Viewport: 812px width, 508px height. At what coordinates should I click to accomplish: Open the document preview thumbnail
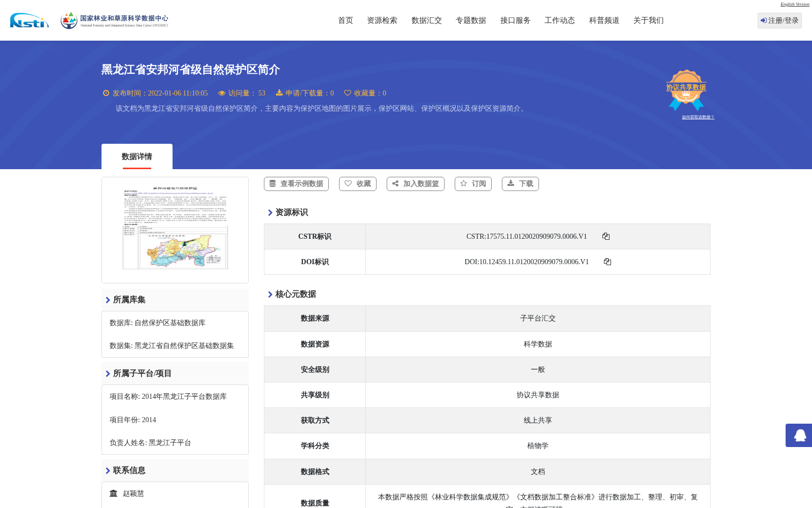(175, 230)
